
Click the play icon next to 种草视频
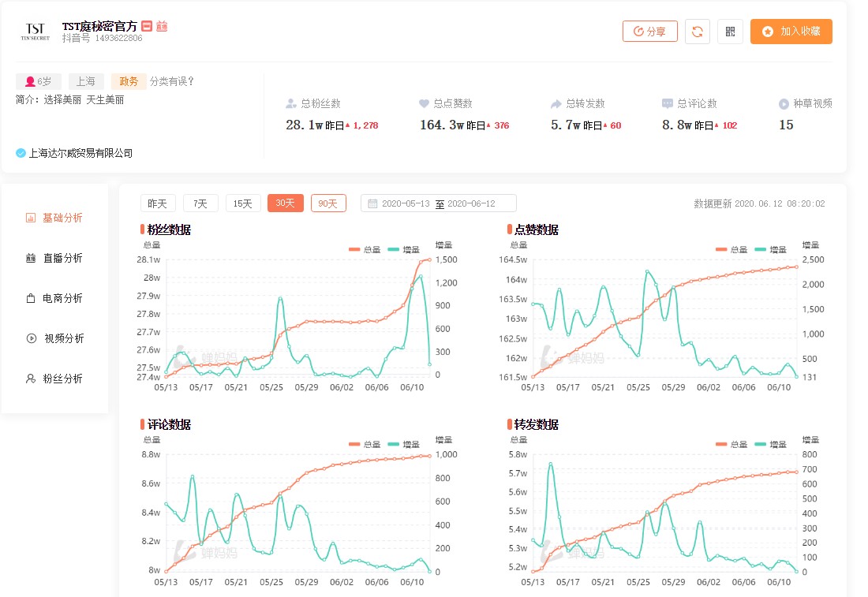[784, 103]
